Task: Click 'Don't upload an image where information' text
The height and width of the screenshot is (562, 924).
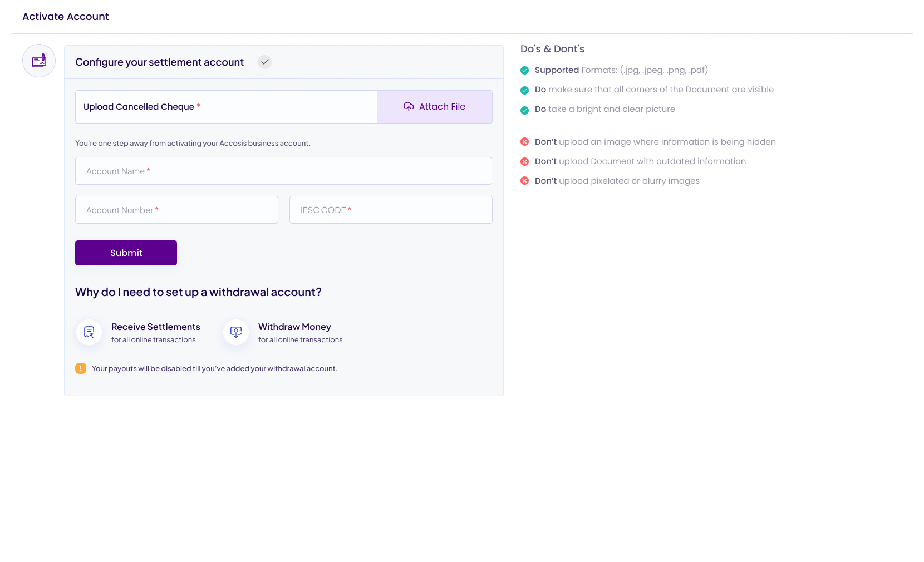Action: tap(655, 142)
